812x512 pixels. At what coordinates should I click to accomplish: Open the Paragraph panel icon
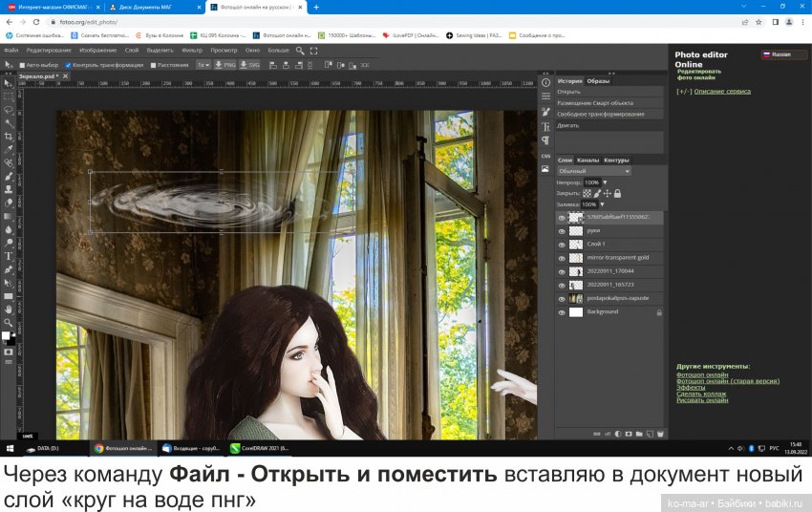click(545, 140)
